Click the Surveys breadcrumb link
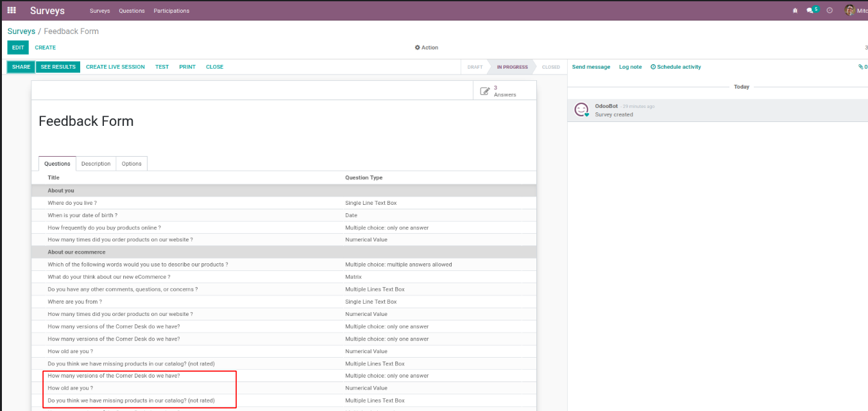 (x=21, y=31)
